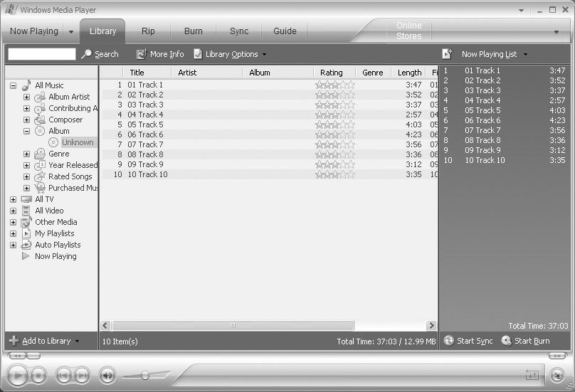The height and width of the screenshot is (392, 575).
Task: Expand the All TV node
Action: [x=14, y=199]
